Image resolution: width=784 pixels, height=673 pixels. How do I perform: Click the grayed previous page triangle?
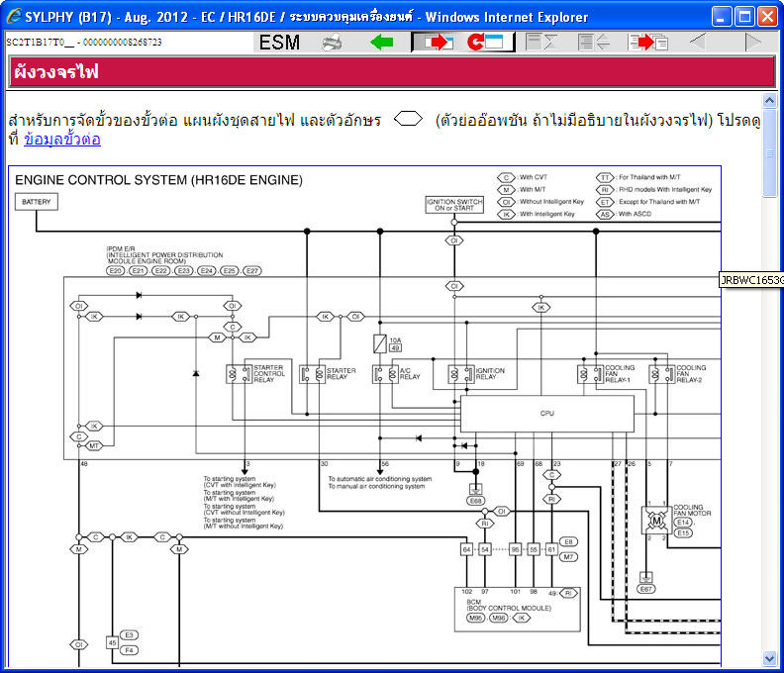click(698, 43)
